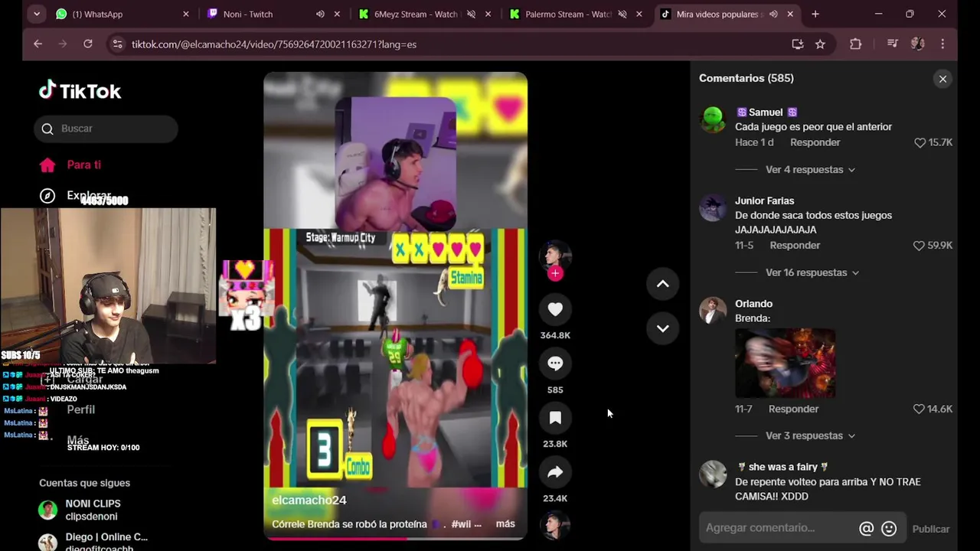Viewport: 980px width, 551px height.
Task: Open NONI CLIPS followed account
Action: [92, 510]
